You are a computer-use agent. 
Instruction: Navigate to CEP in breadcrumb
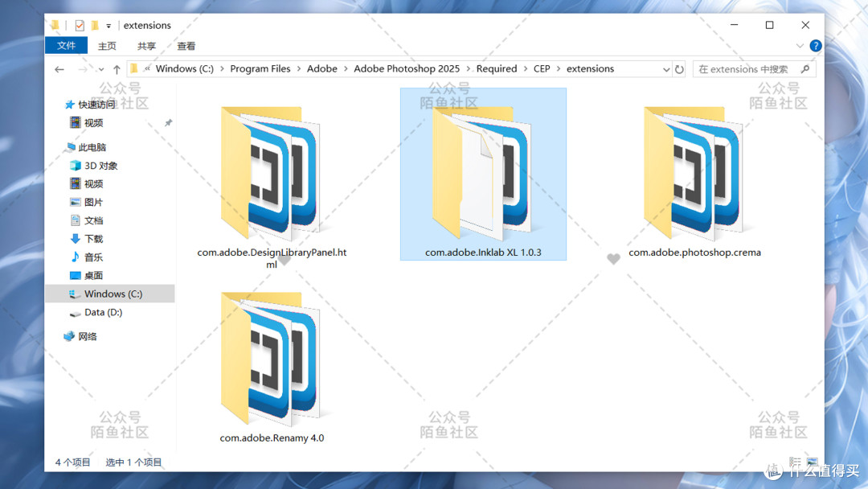pos(542,68)
